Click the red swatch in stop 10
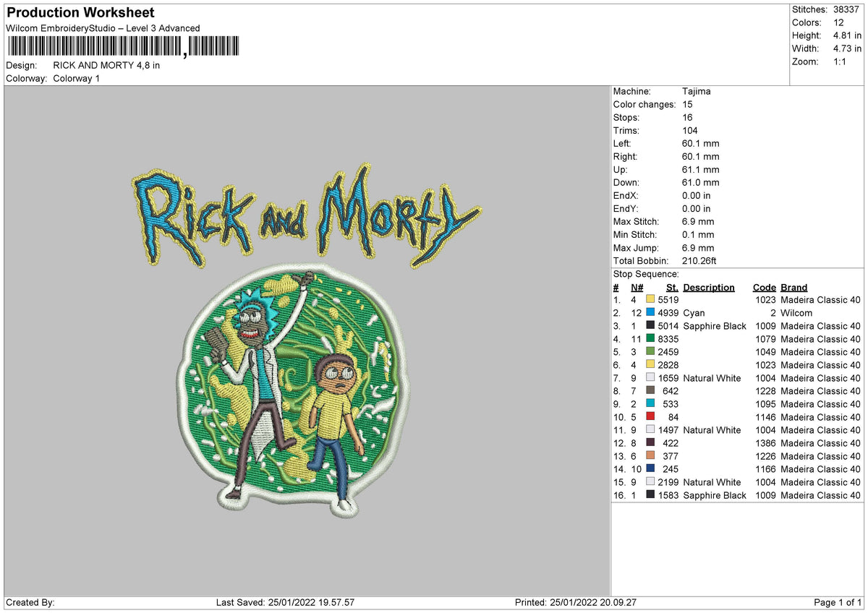 tap(650, 417)
